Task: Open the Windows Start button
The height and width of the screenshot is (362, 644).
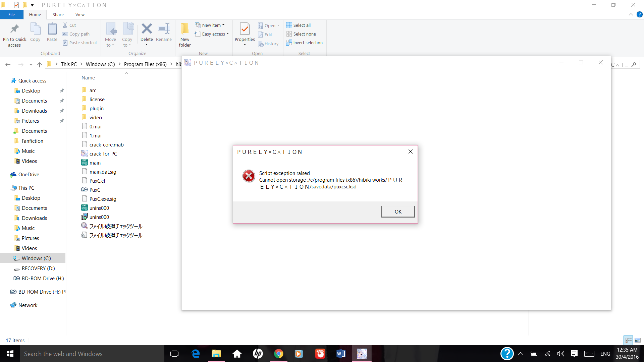Action: pos(10,354)
